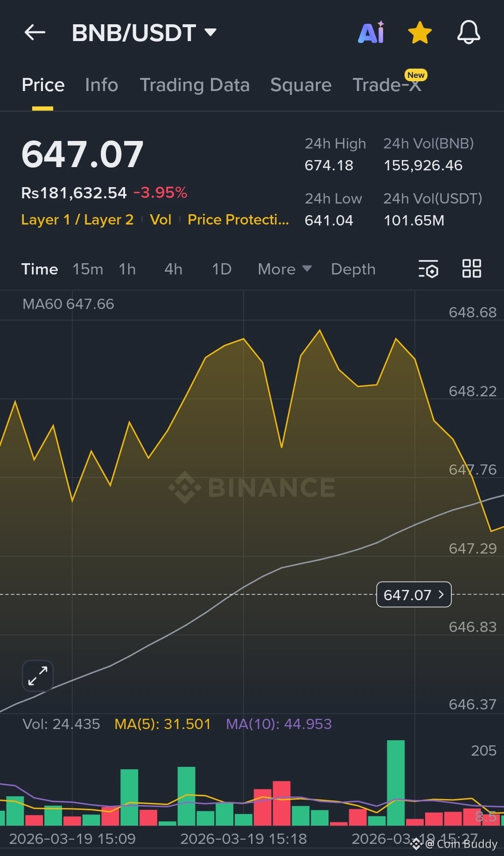Open the Square tab
504x856 pixels.
[x=301, y=85]
